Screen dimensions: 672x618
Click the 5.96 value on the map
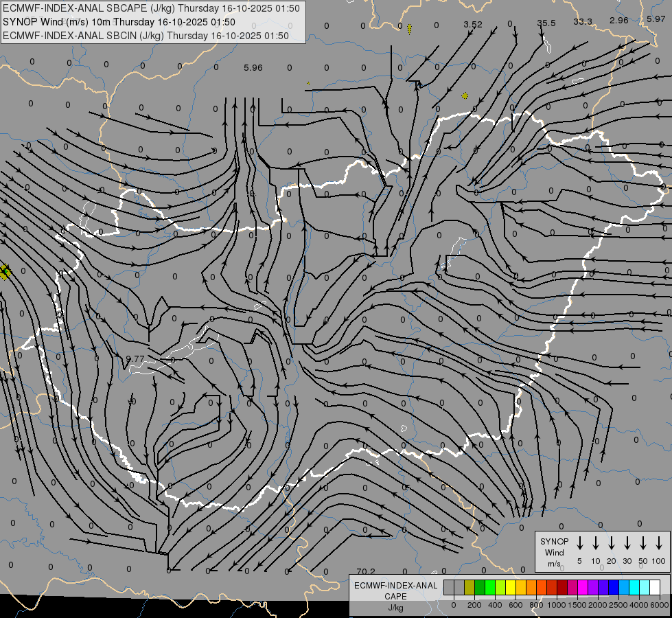(253, 68)
